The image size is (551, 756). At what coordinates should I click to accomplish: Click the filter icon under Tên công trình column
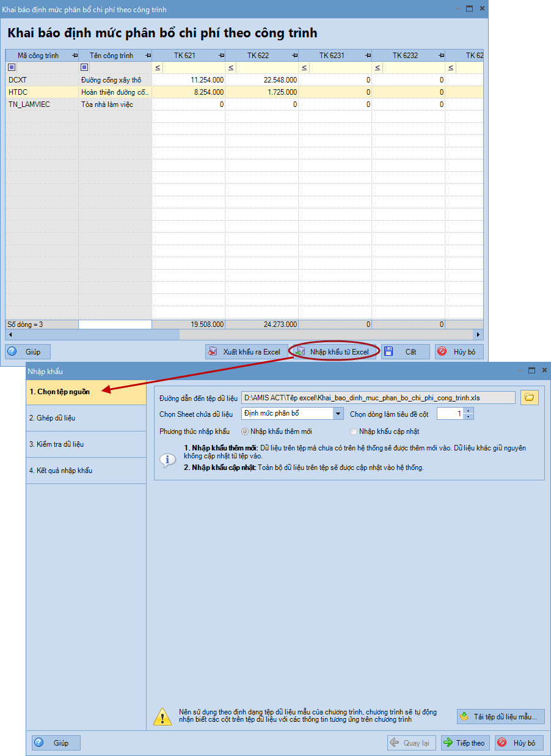tap(84, 67)
